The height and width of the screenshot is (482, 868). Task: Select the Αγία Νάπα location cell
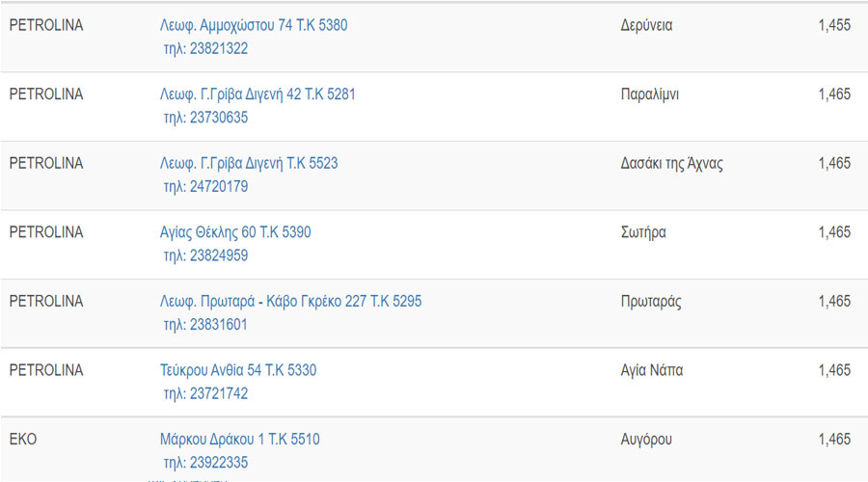pyautogui.click(x=652, y=370)
